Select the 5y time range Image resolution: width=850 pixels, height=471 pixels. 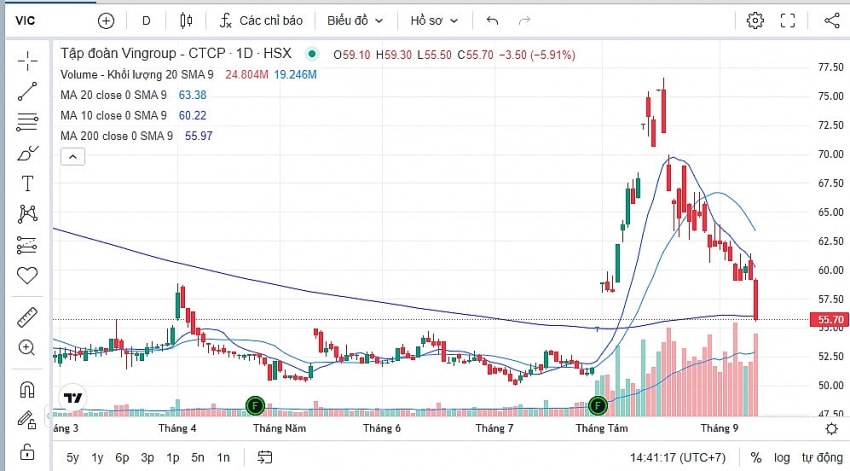(x=73, y=457)
